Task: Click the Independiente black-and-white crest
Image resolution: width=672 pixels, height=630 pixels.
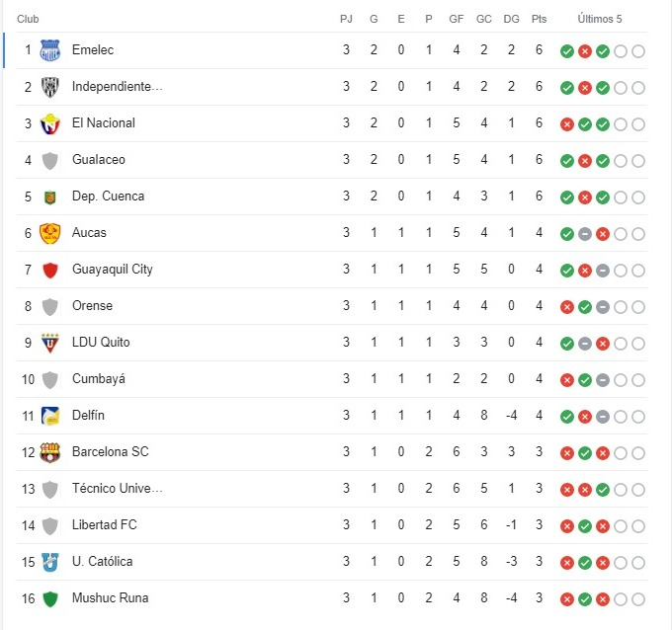Action: point(50,87)
